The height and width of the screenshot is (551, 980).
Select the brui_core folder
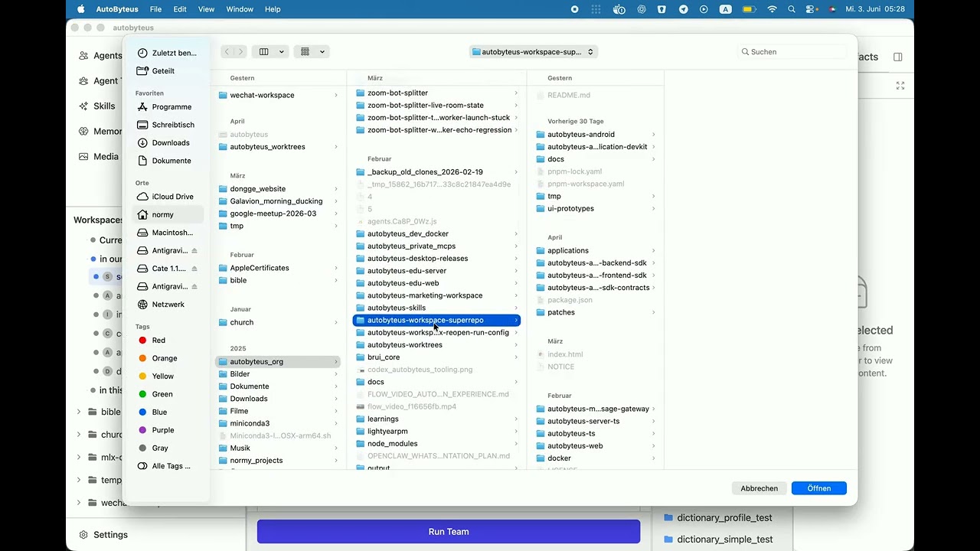(436, 357)
